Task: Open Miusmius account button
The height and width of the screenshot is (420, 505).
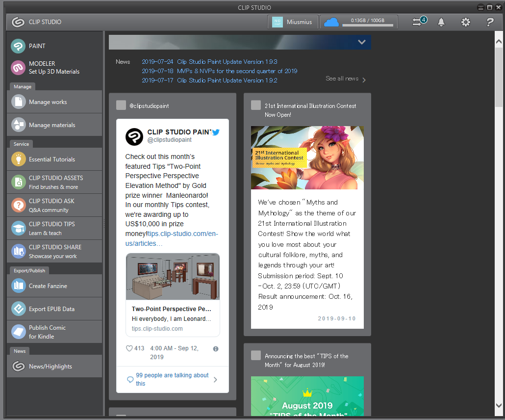Action: (293, 22)
